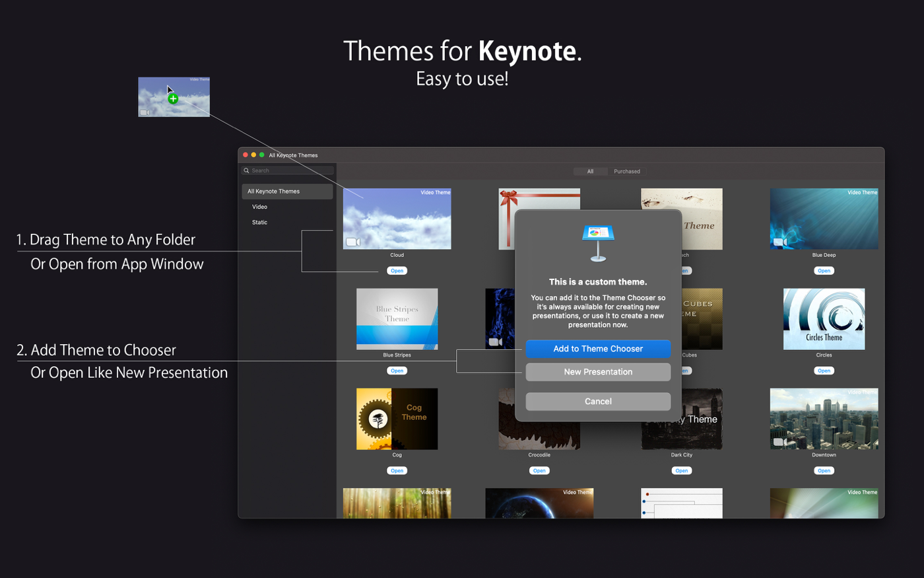Focus the Search field in the sidebar
This screenshot has width=924, height=578.
click(288, 170)
